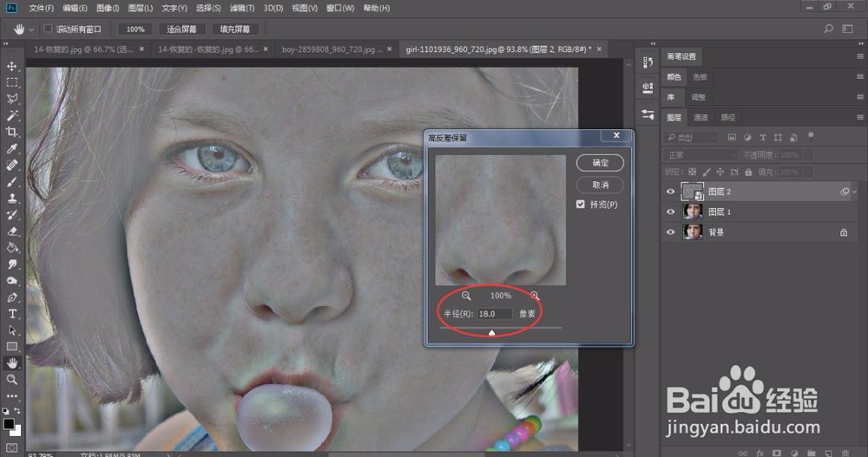Enable Scroll All Windows checkbox

pos(48,29)
